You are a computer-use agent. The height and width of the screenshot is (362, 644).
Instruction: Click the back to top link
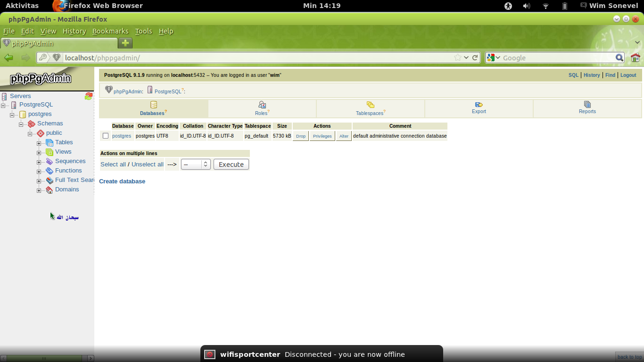(629, 357)
